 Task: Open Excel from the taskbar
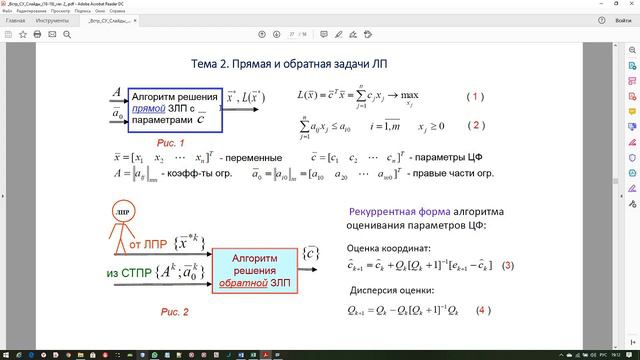click(x=253, y=355)
